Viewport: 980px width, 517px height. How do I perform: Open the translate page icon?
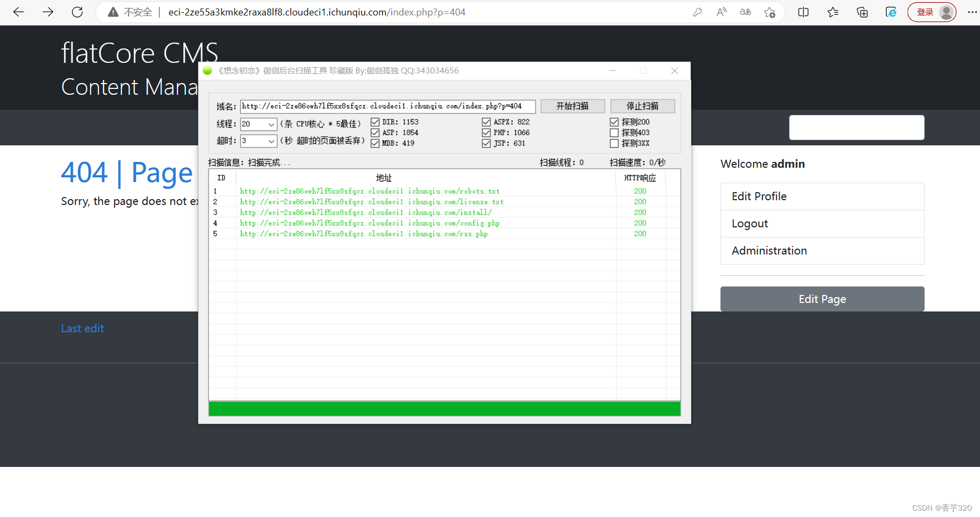pyautogui.click(x=746, y=12)
